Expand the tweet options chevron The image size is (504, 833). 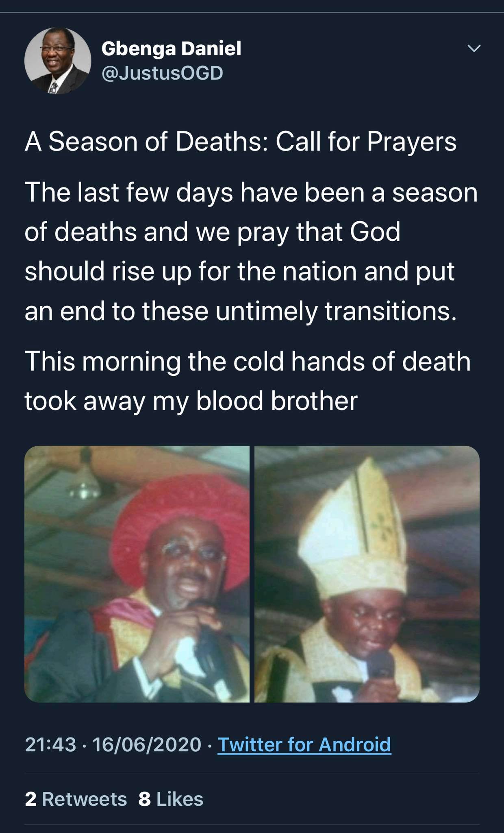474,48
